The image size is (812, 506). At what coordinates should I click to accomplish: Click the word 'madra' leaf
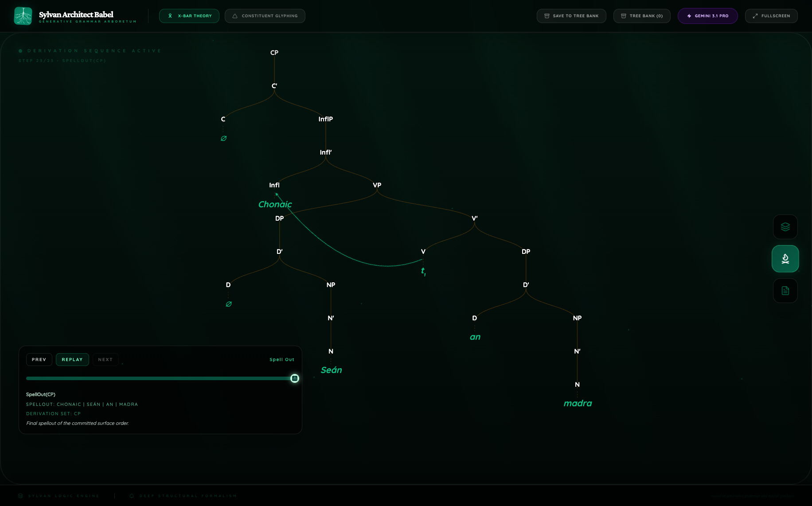(578, 403)
